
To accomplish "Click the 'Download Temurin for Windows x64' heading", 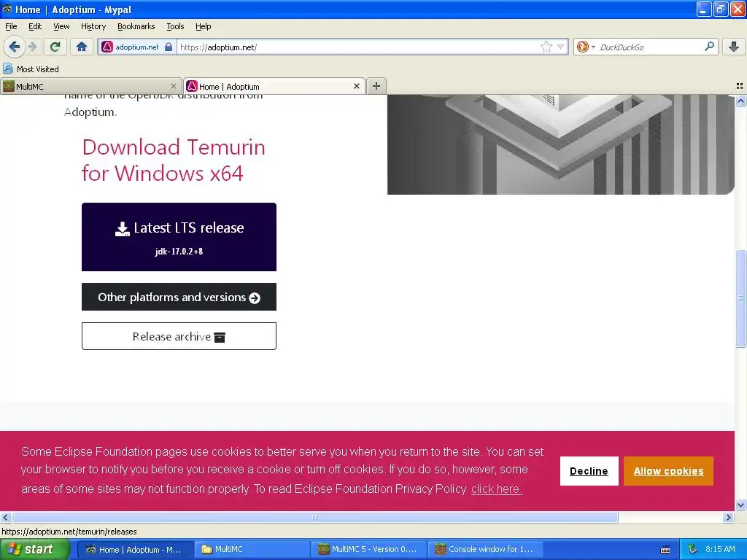I will coord(174,160).
